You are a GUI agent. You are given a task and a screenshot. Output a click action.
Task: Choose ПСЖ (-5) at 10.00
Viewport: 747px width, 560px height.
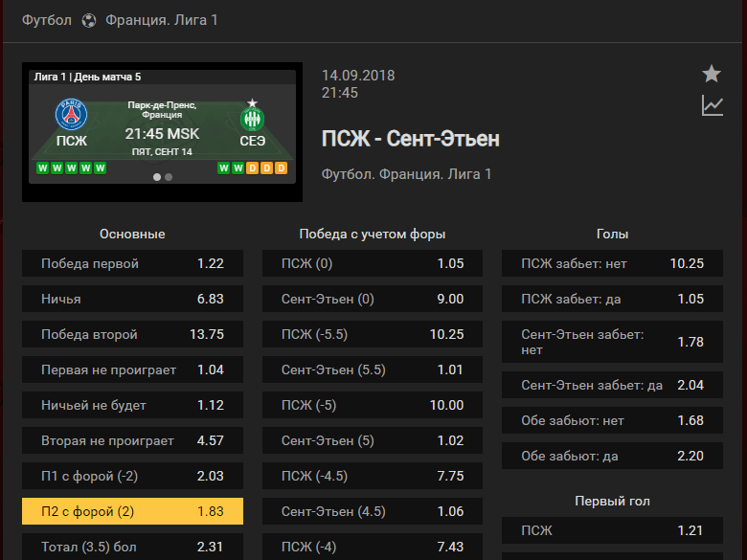[373, 405]
